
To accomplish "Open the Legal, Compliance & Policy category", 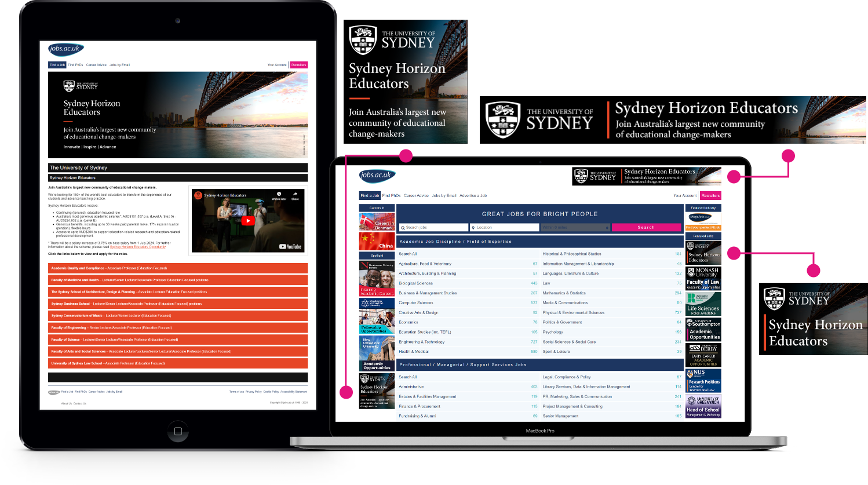I will tap(567, 377).
